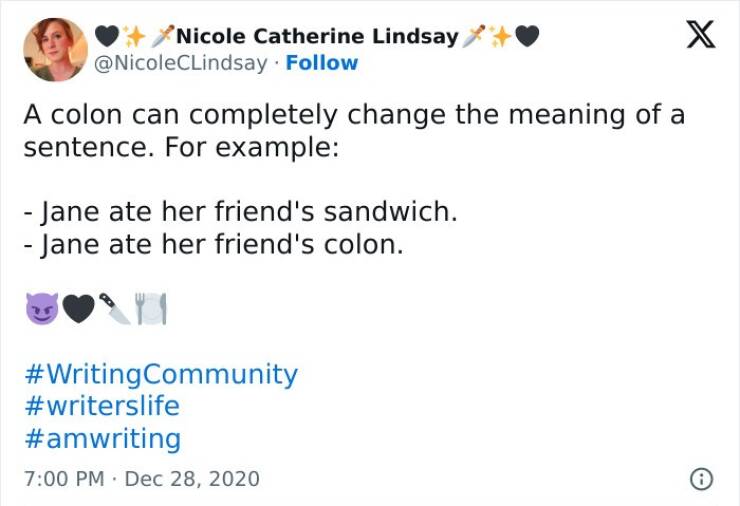Click the 7:00 PM Dec 28, 2020 timestamp

[x=141, y=478]
